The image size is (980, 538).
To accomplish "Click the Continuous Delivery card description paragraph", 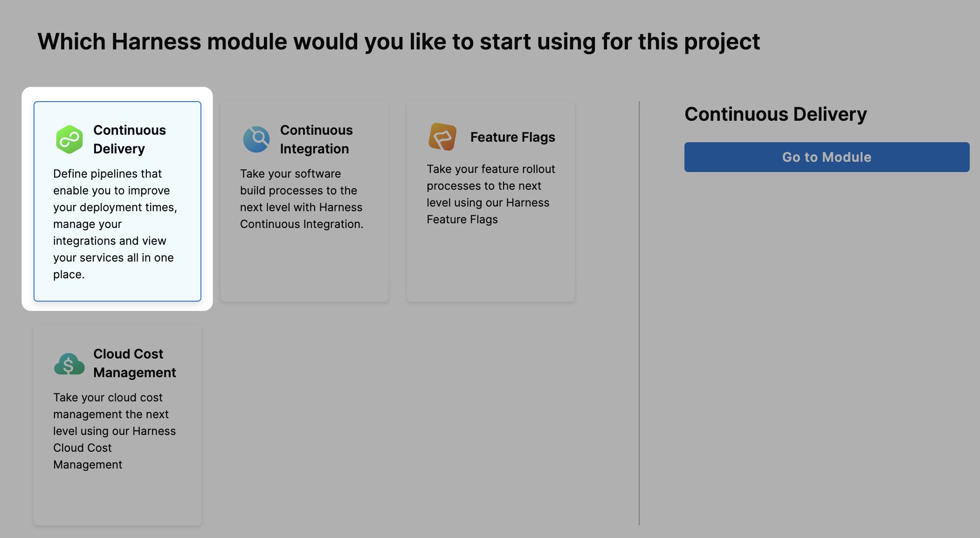I will [116, 224].
